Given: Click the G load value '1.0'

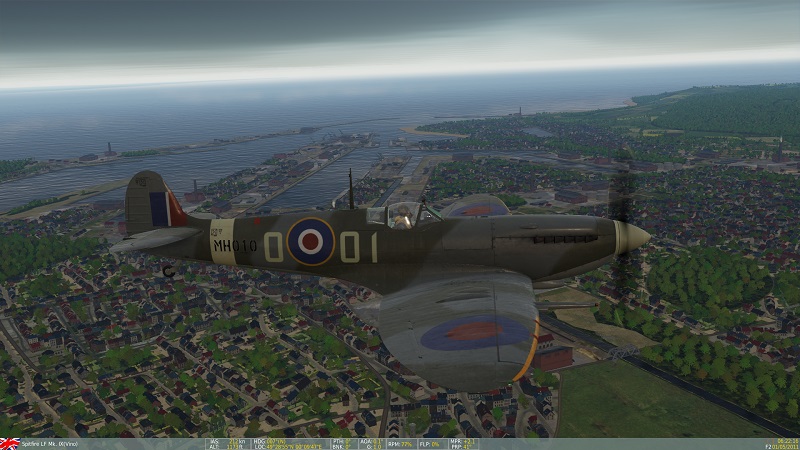Looking at the screenshot, I should [x=378, y=446].
